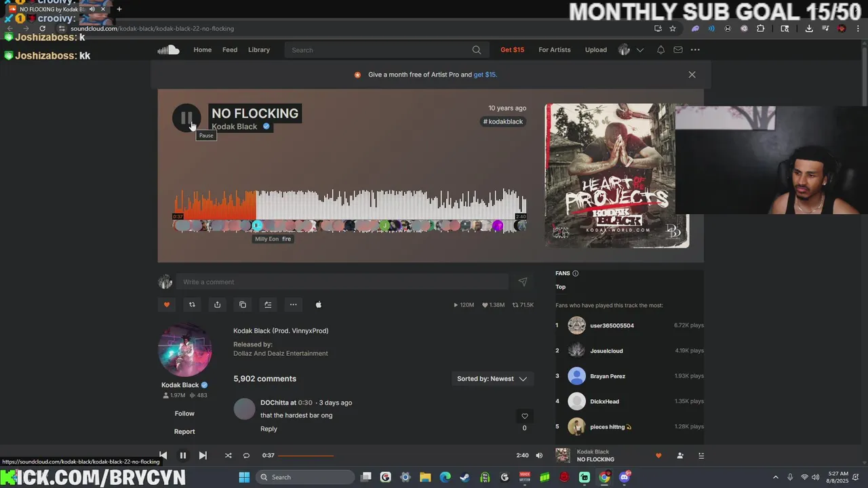Open the Fans info icon
The image size is (868, 488).
(575, 273)
